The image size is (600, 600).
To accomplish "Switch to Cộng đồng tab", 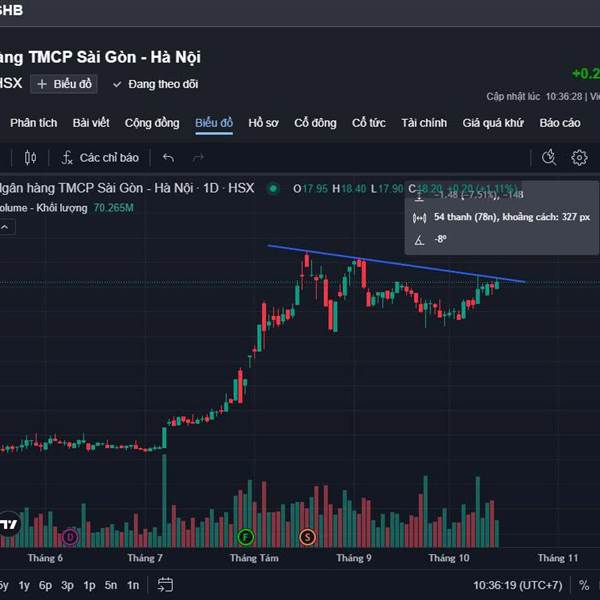I will point(152,123).
